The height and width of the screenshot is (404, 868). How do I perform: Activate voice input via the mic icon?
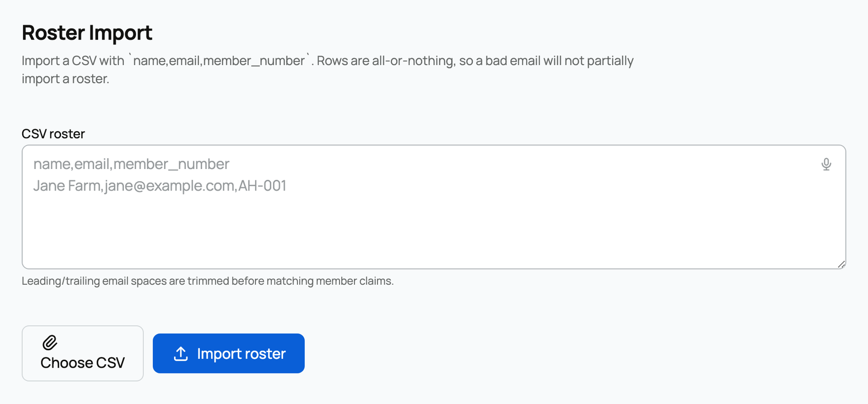coord(826,164)
